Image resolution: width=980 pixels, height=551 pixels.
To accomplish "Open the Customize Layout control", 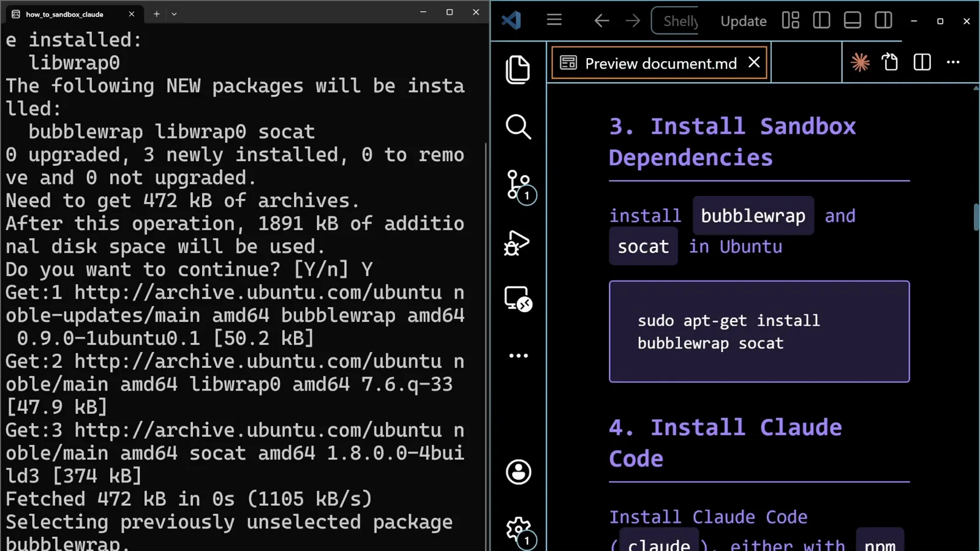I will point(791,21).
